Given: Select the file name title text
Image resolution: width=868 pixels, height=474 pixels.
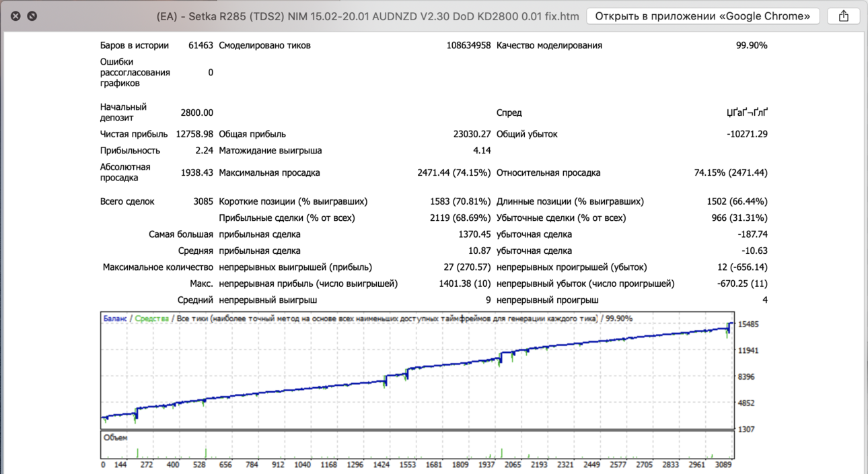Looking at the screenshot, I should tap(367, 16).
